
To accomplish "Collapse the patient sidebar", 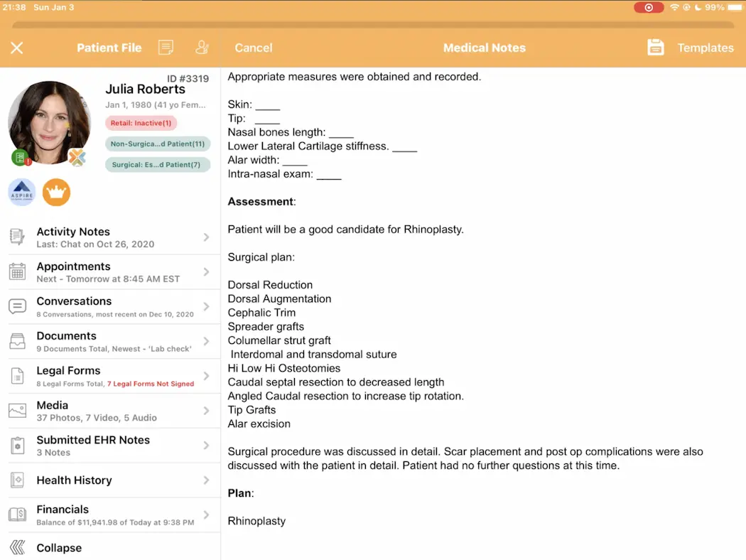I will point(58,547).
